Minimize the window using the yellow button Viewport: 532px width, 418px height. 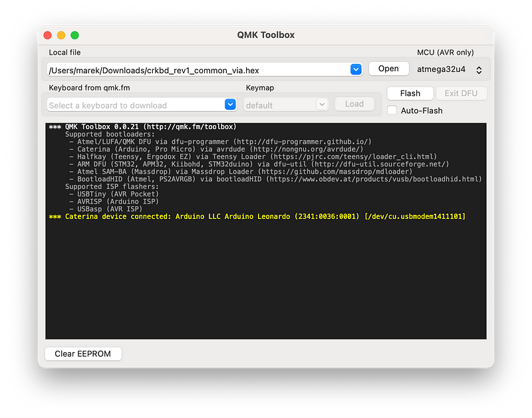pos(61,35)
